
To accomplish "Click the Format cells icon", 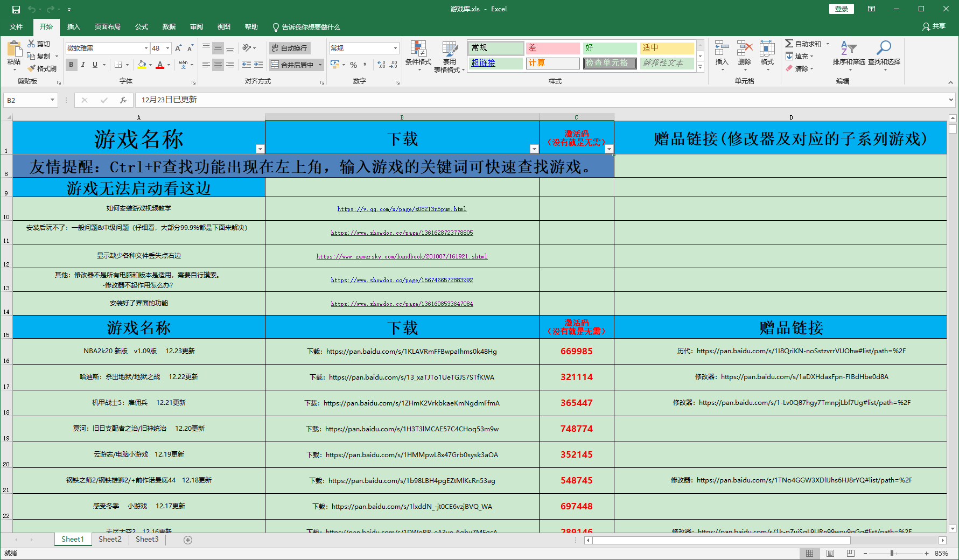I will (767, 48).
